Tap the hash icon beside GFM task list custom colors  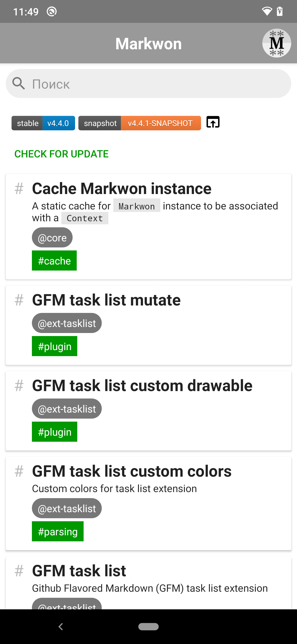(x=19, y=471)
